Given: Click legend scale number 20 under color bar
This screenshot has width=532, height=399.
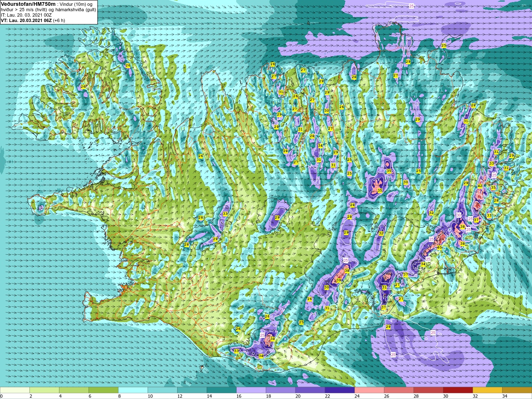Looking at the screenshot, I should click(x=298, y=396).
